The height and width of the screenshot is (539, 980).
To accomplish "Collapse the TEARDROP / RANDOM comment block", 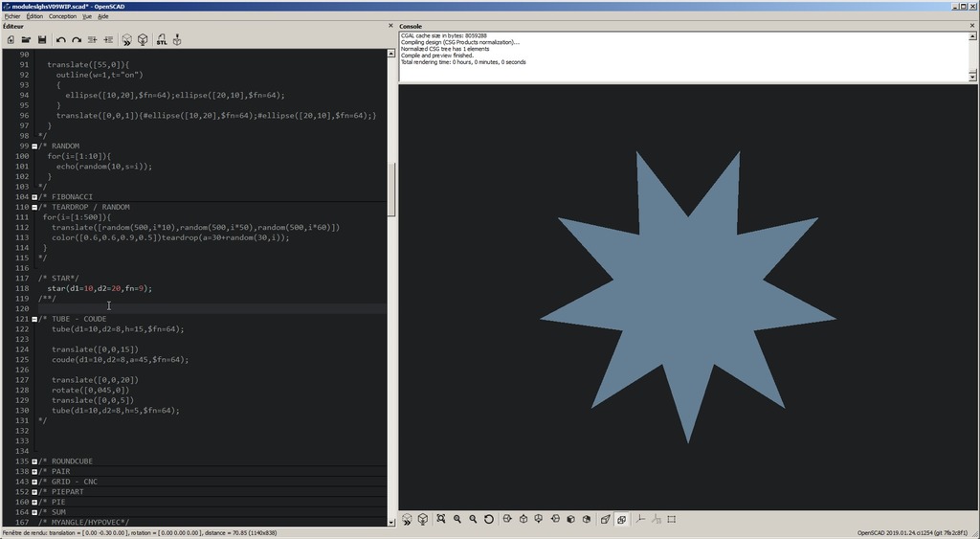I will tap(34, 207).
